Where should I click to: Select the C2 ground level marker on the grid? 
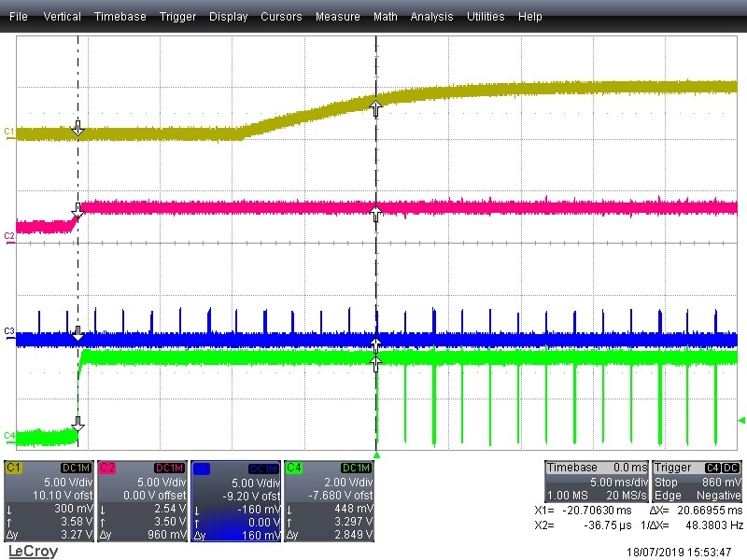pyautogui.click(x=9, y=237)
